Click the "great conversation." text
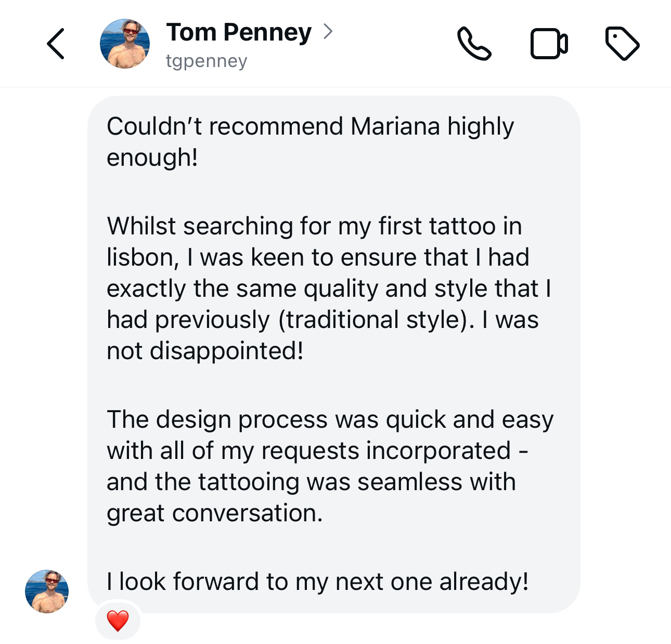 coord(215,513)
